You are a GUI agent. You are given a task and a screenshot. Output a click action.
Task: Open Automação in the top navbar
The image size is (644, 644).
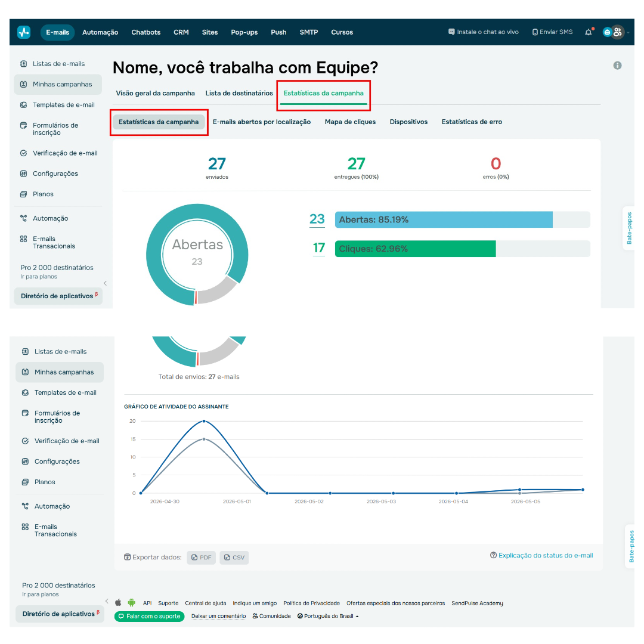click(x=100, y=32)
